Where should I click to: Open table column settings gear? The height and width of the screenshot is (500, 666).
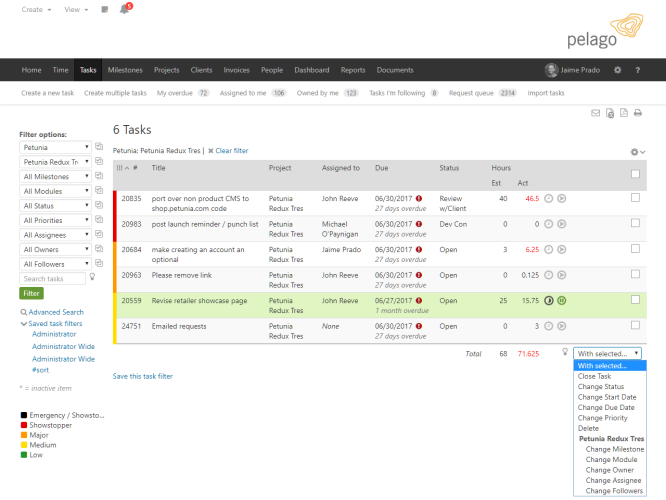tap(638, 152)
